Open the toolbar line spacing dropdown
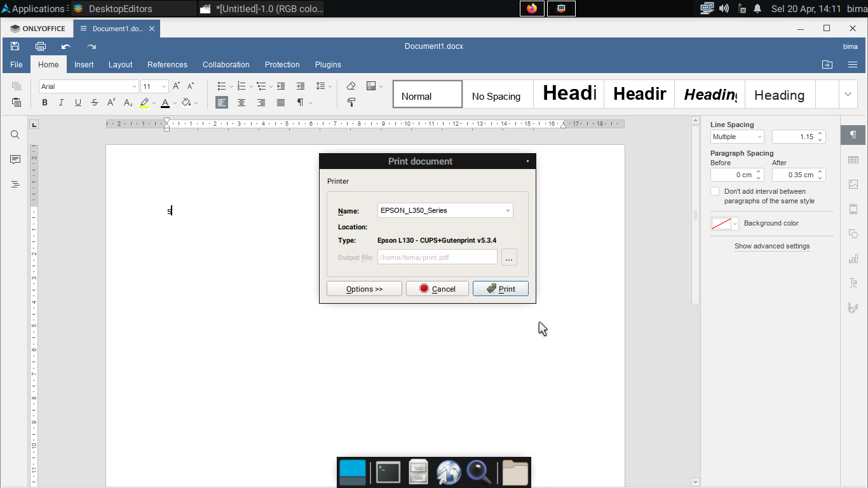The image size is (868, 488). (x=324, y=86)
